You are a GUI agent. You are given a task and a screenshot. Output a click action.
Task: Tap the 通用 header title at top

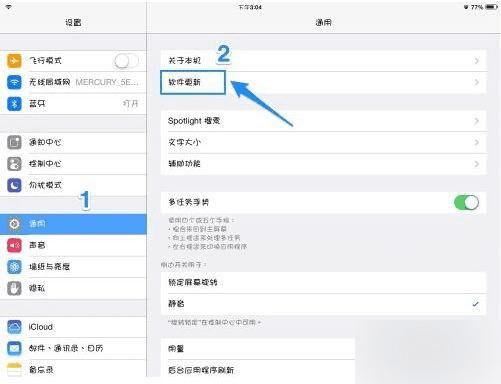coord(323,22)
